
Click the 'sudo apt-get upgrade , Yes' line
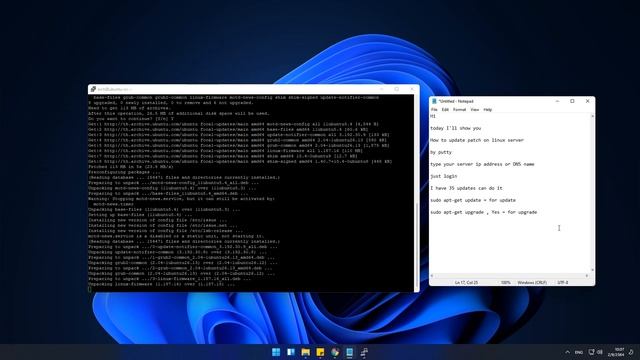click(484, 212)
